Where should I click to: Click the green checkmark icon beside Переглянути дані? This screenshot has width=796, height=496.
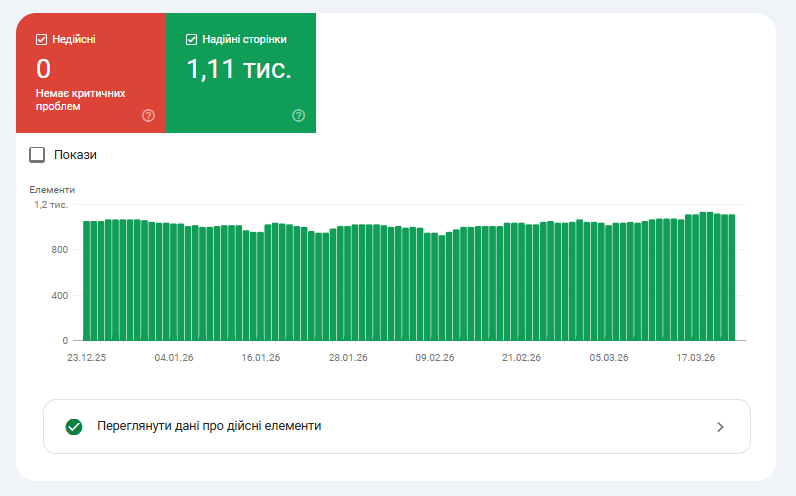[x=74, y=427]
